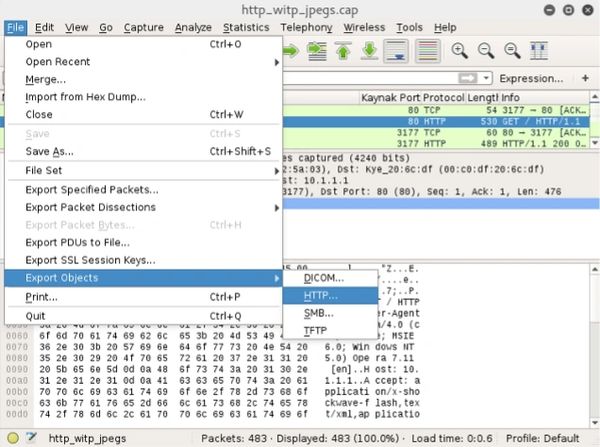
Task: Select Export PDUs to File...
Action: coord(143,243)
